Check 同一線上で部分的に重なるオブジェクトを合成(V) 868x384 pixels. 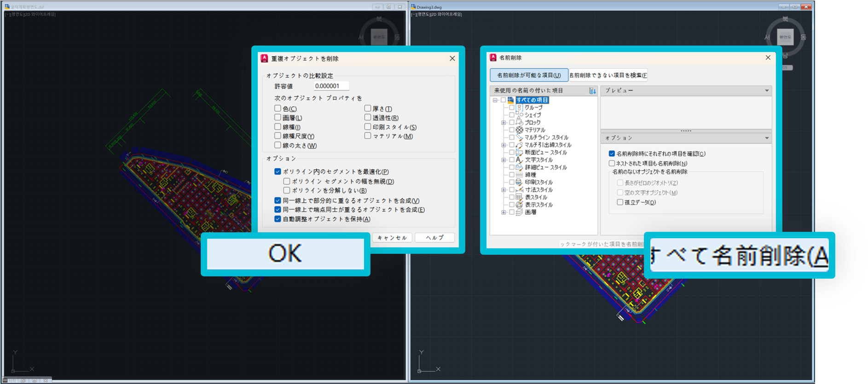pos(278,201)
